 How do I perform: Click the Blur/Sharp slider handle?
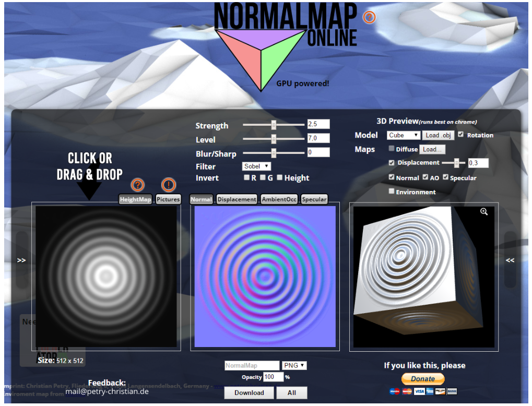(274, 153)
